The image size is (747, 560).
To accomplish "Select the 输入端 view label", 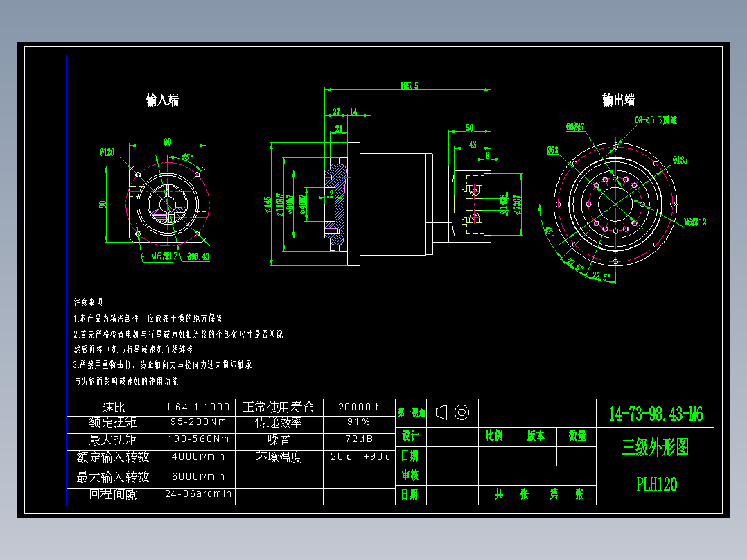I will (161, 99).
